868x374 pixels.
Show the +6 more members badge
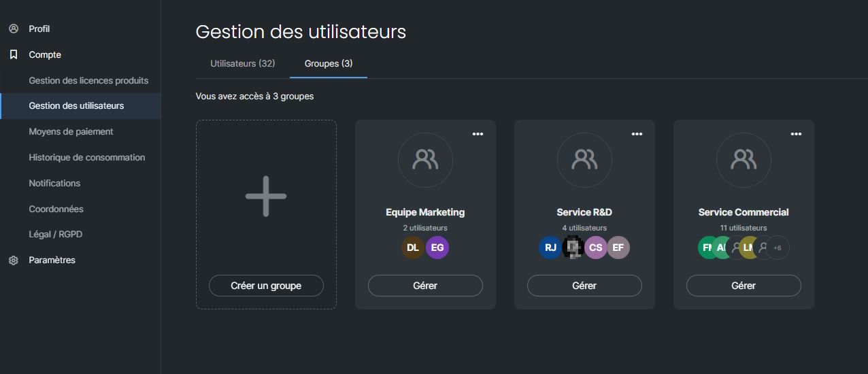click(778, 248)
